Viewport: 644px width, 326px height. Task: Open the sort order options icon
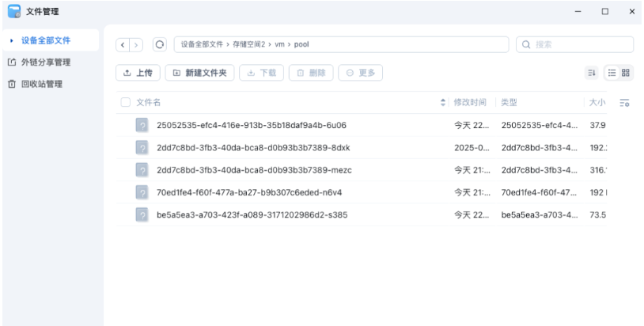click(x=590, y=73)
